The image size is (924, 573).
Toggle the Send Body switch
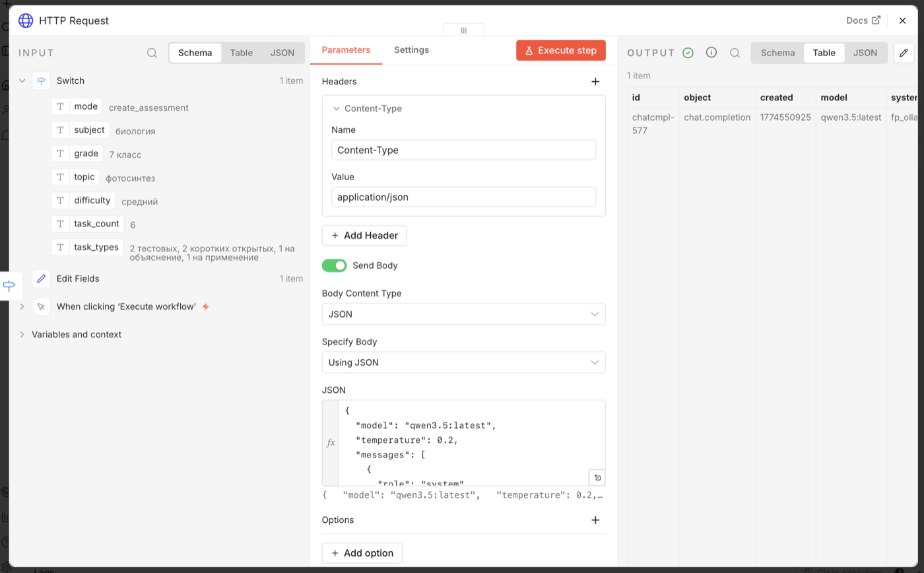(334, 265)
